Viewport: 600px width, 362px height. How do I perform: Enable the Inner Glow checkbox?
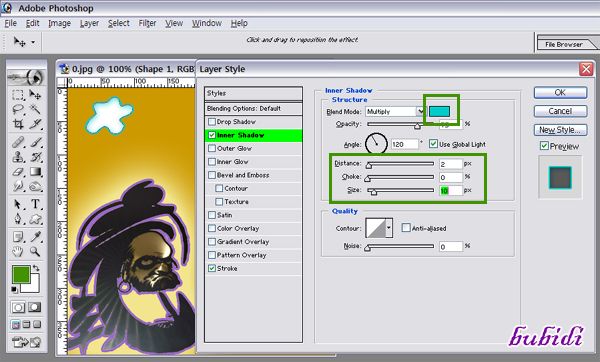click(212, 161)
